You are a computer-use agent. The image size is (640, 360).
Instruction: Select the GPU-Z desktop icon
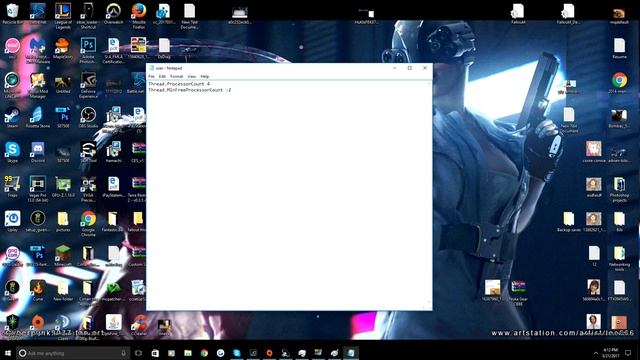[x=63, y=186]
